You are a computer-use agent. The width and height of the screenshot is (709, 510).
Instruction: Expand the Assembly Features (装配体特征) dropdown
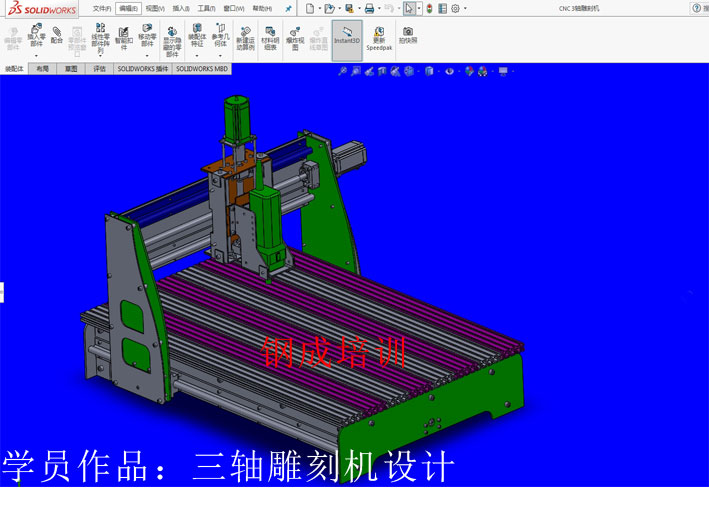[x=197, y=56]
